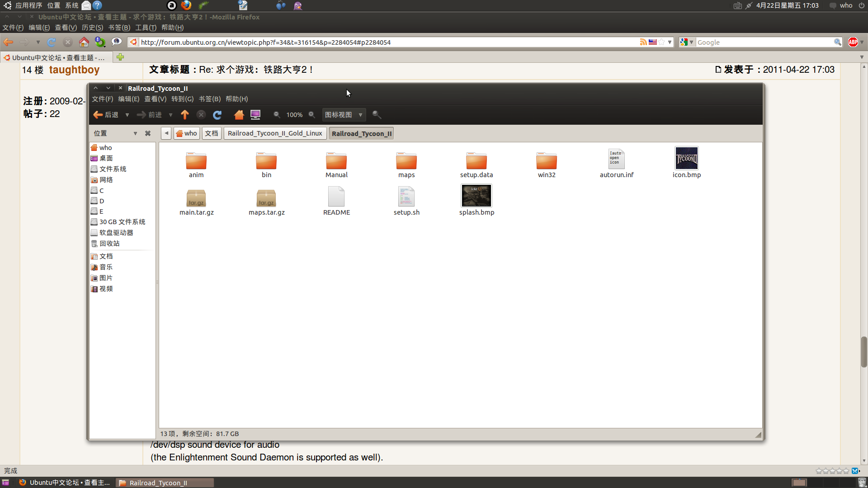Open the Firefox 历史(S) menu

click(x=92, y=28)
